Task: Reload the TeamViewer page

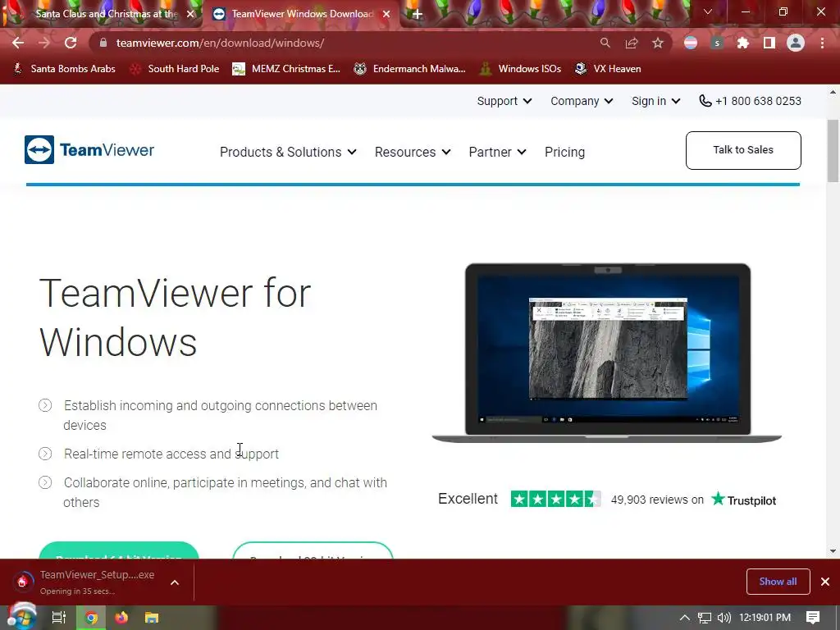Action: point(71,43)
